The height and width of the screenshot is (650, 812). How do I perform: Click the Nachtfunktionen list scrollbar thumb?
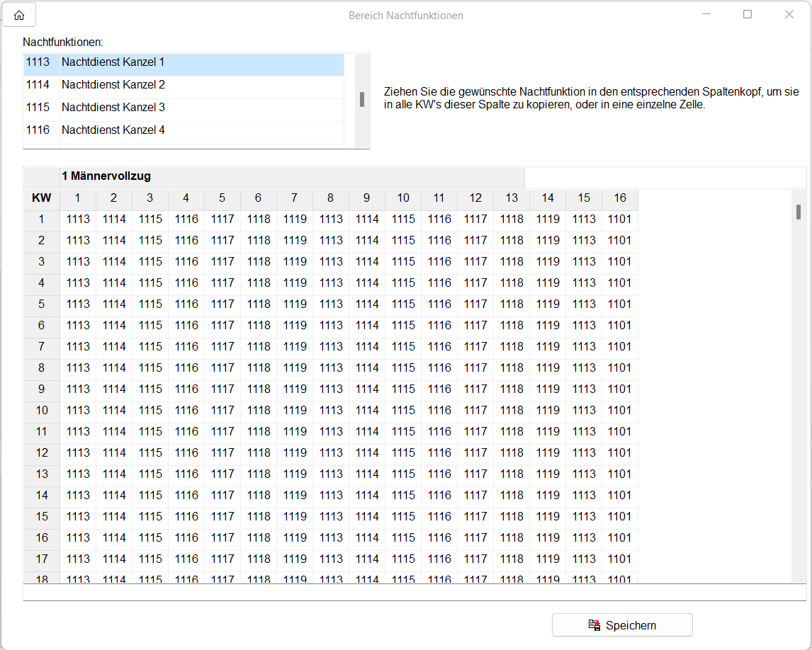[x=362, y=99]
